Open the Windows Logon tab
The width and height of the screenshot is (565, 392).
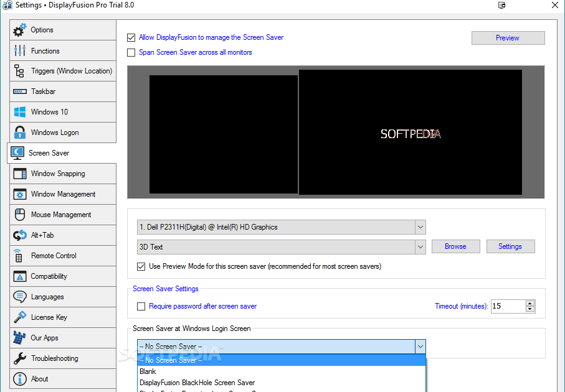[x=63, y=133]
